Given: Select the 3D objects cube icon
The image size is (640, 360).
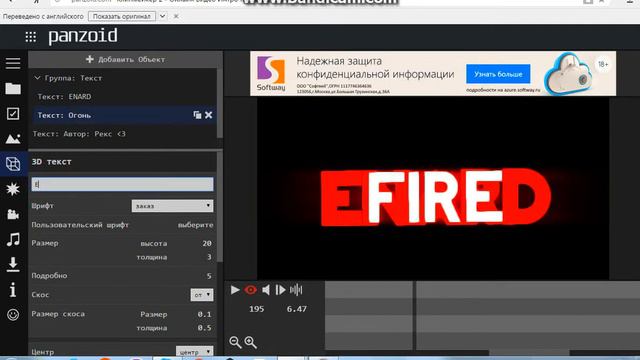Looking at the screenshot, I should [13, 164].
